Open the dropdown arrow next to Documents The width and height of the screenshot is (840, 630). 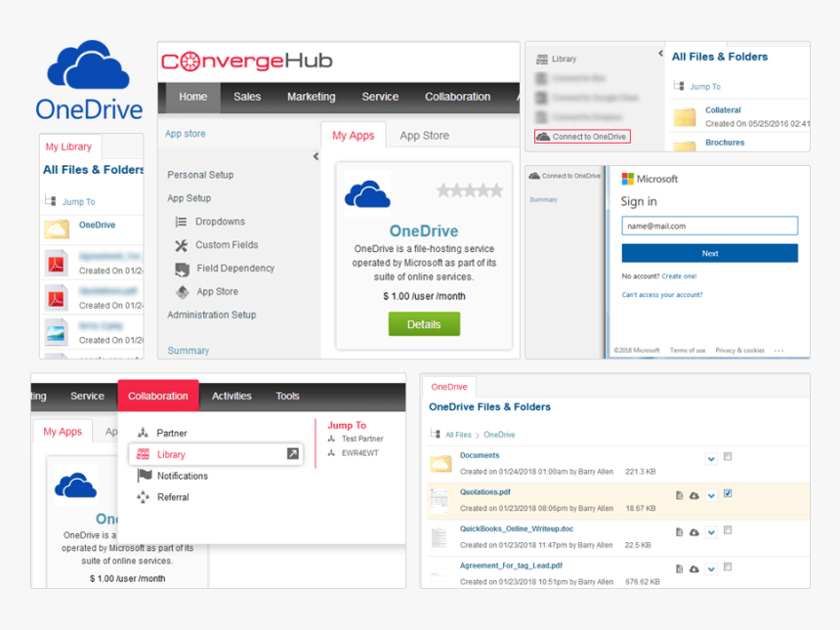click(711, 458)
